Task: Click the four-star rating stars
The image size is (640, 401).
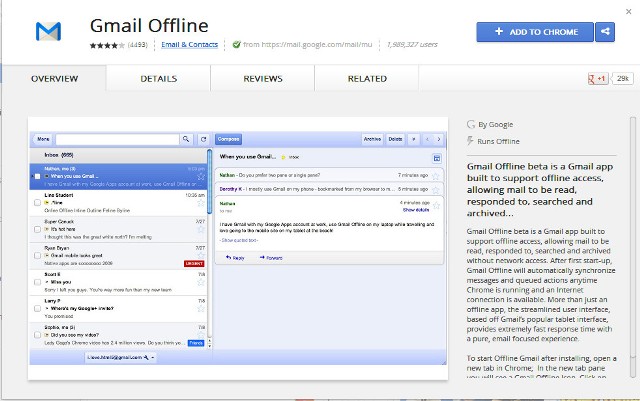Action: 107,45
